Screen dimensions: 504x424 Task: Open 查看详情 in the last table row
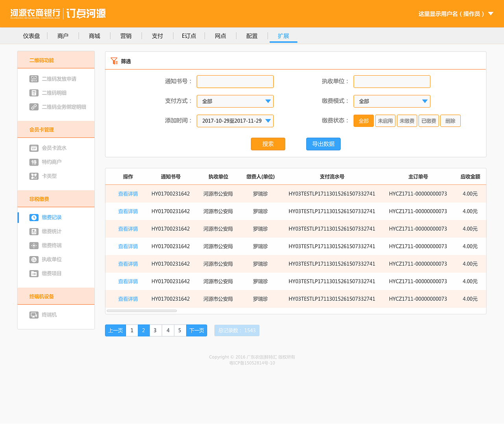tap(128, 299)
